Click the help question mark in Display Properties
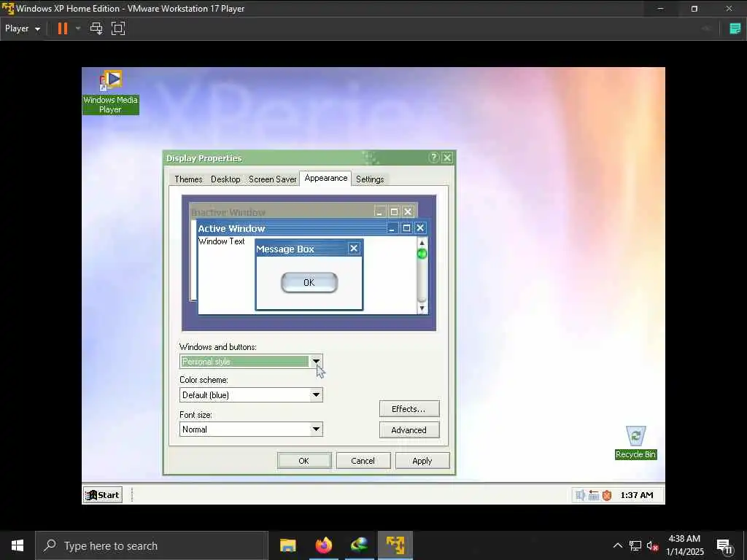Screen dimensions: 747x560 [433, 157]
